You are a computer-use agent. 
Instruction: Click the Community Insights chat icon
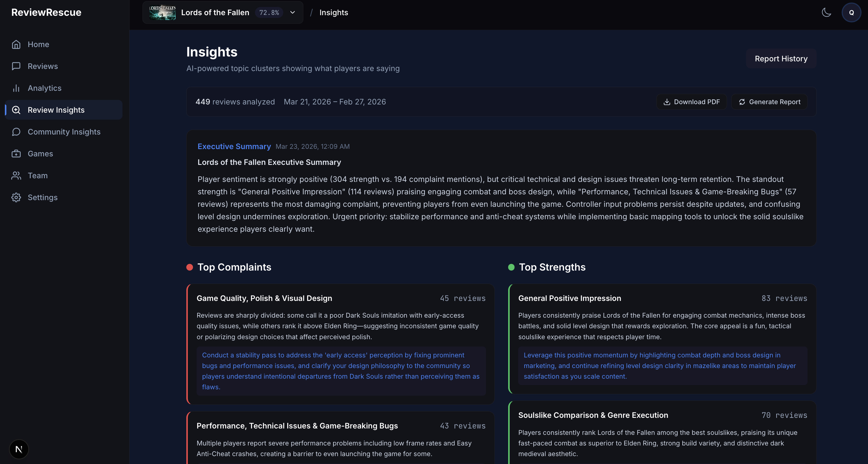coord(16,132)
